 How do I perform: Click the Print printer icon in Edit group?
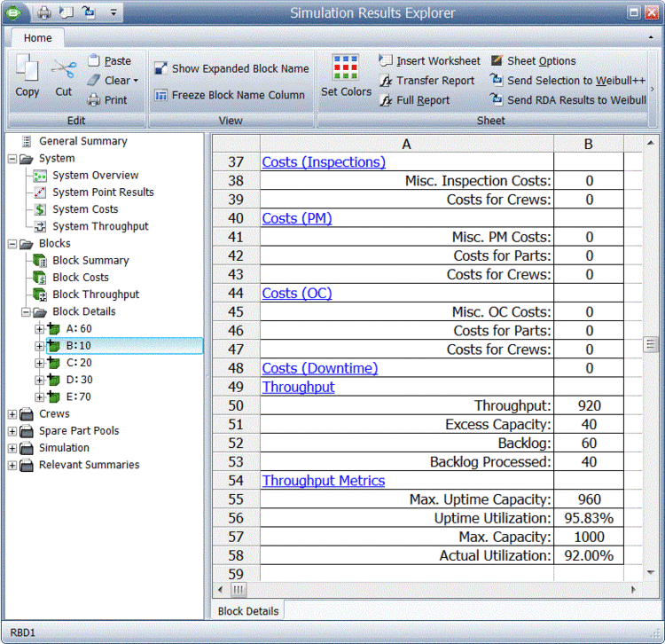(93, 99)
